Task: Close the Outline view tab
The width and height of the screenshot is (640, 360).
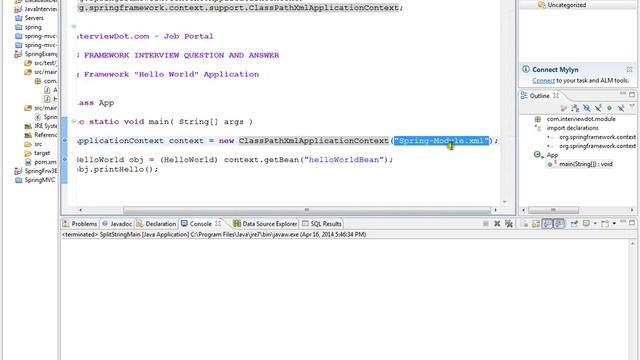Action: click(x=556, y=96)
